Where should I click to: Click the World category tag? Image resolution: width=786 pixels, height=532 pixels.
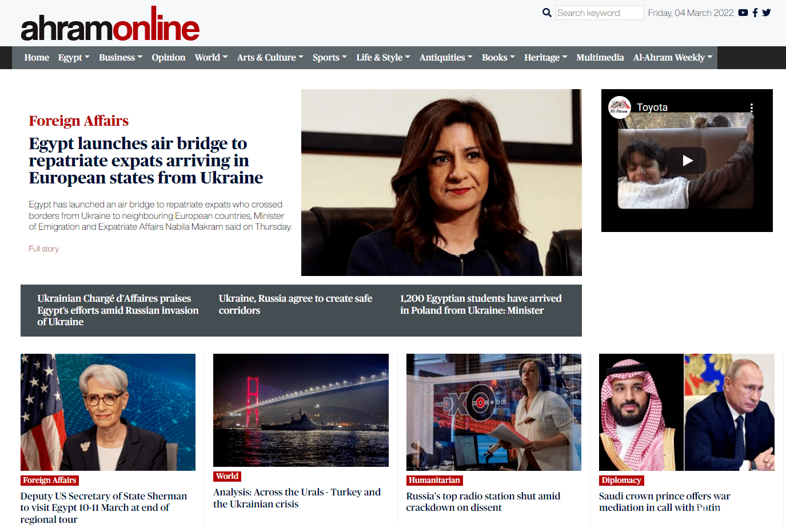tap(227, 477)
